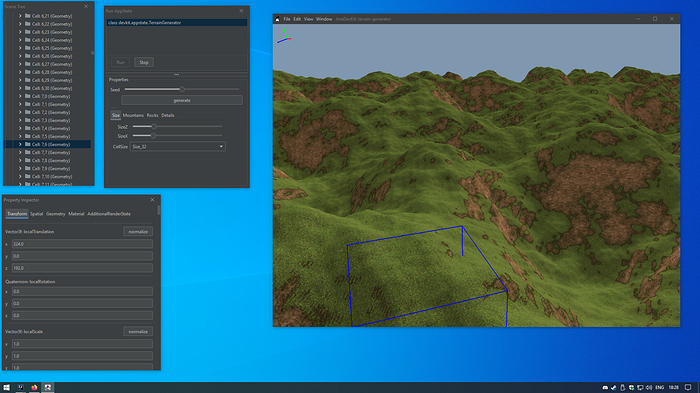Close the Scene Tree panel

tap(86, 6)
